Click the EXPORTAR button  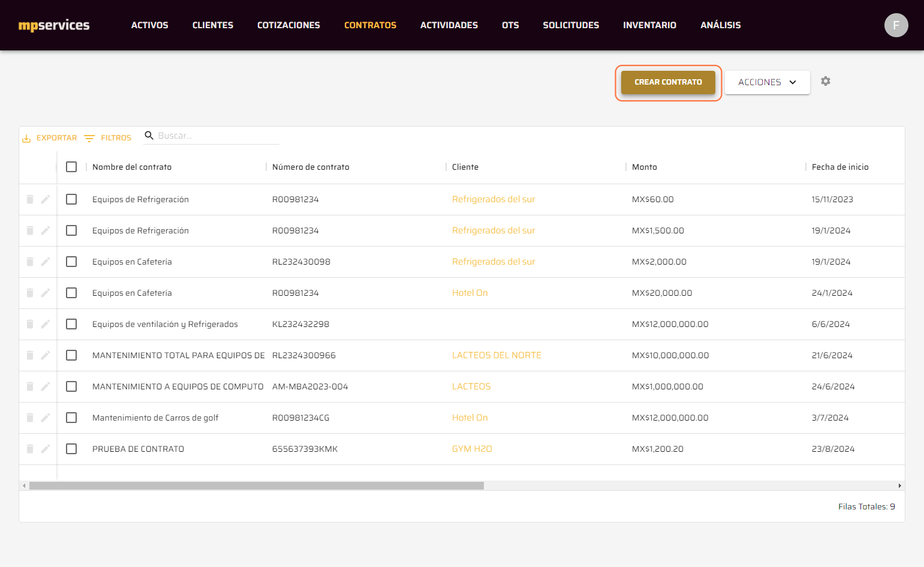pos(50,138)
